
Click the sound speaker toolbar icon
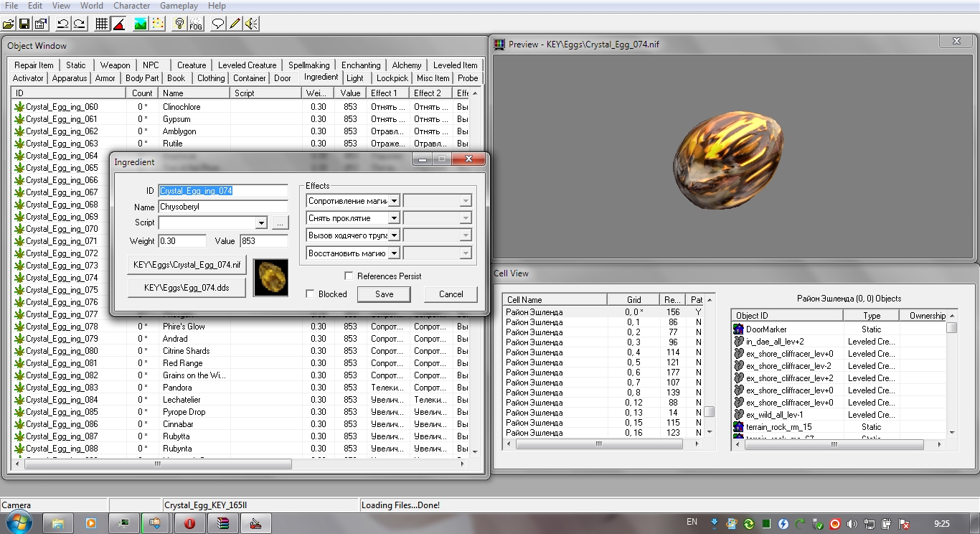(x=251, y=24)
